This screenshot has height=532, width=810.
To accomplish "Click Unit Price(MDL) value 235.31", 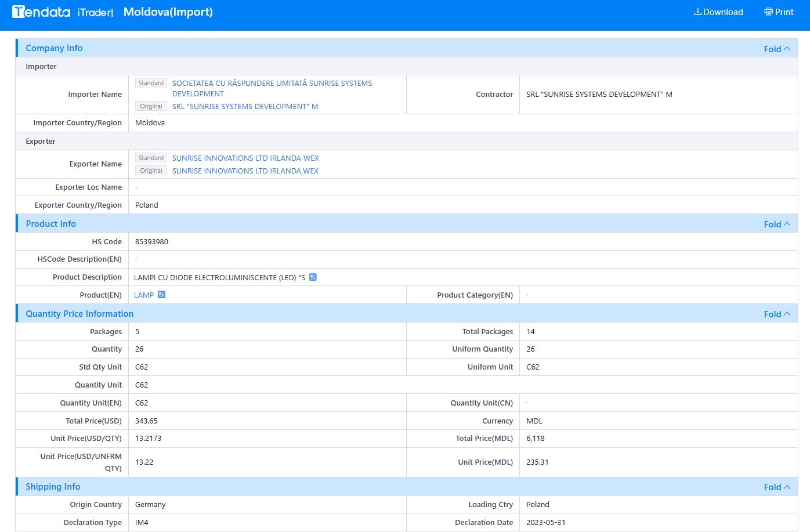I will pos(537,462).
